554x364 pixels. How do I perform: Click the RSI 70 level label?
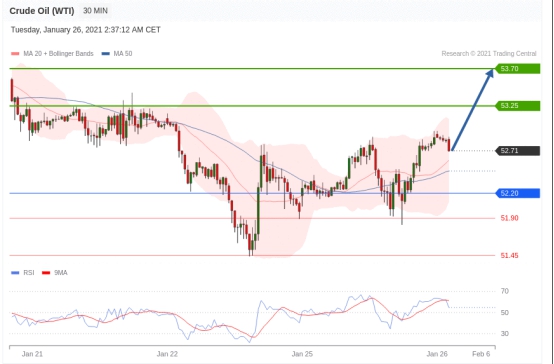(x=505, y=291)
